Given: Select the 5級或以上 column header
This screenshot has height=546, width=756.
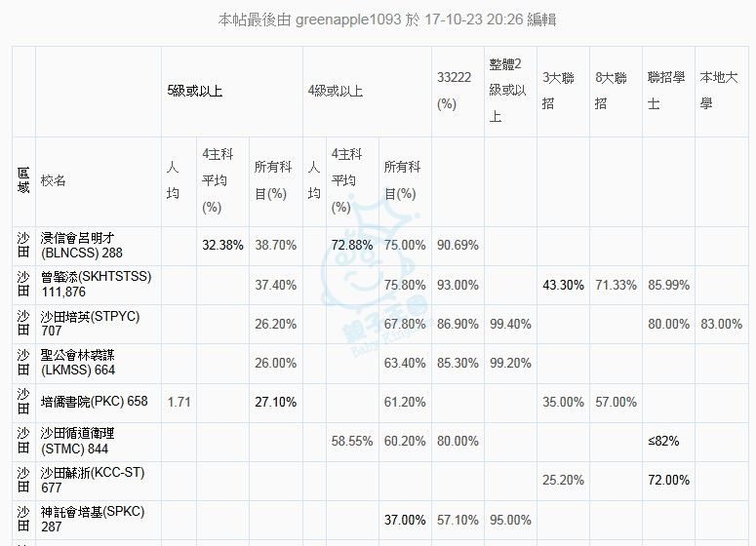Looking at the screenshot, I should pyautogui.click(x=195, y=91).
